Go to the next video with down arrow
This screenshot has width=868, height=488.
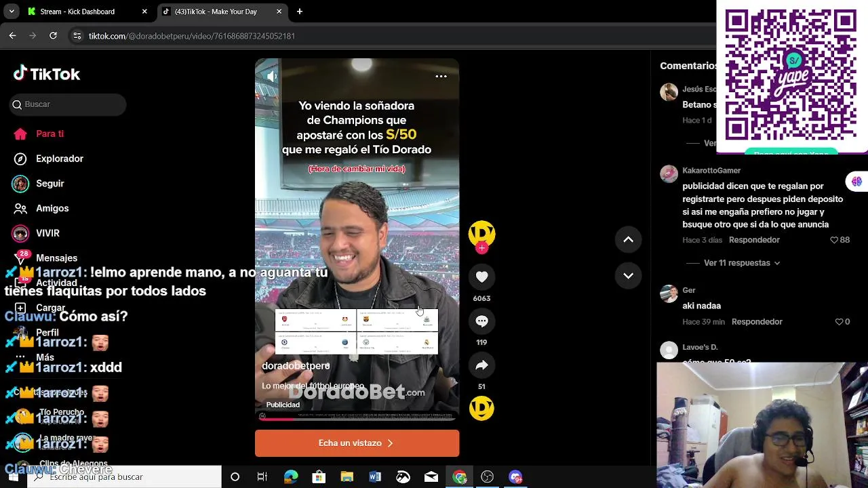click(628, 276)
